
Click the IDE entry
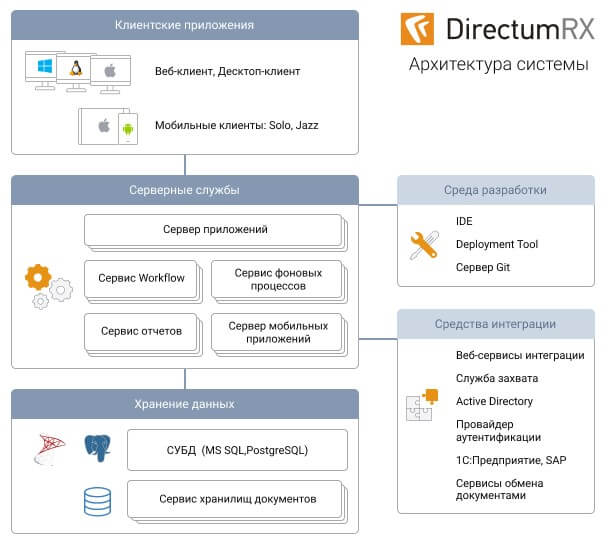click(464, 221)
